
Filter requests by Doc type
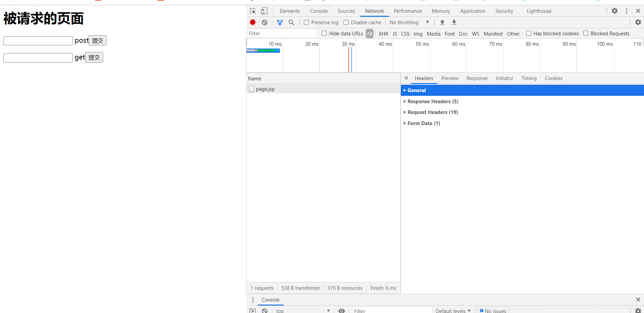463,34
